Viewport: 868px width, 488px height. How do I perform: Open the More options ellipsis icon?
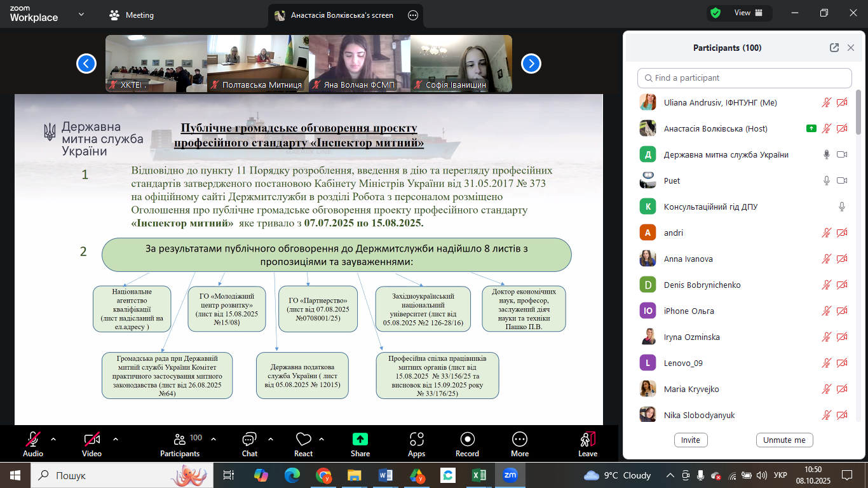point(519,440)
